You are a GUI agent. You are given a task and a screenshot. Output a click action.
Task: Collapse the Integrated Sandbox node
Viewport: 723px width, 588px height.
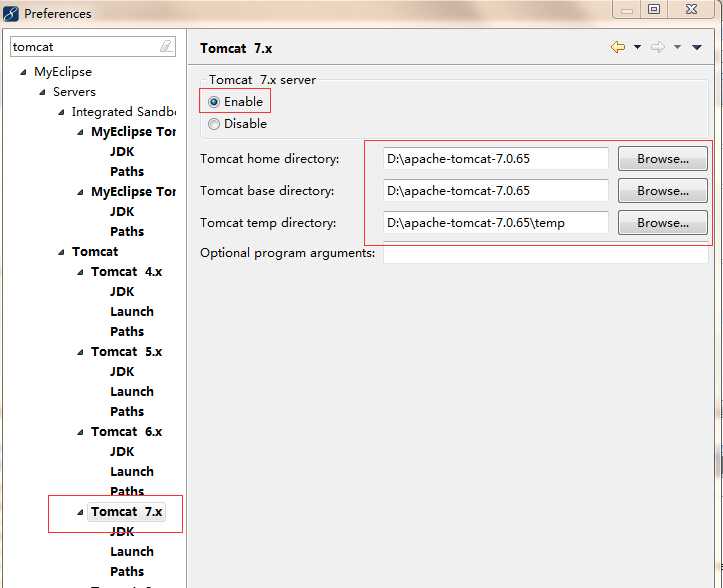(x=61, y=112)
